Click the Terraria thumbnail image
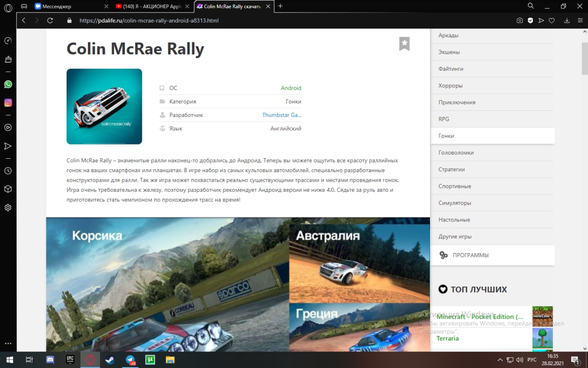 543,338
